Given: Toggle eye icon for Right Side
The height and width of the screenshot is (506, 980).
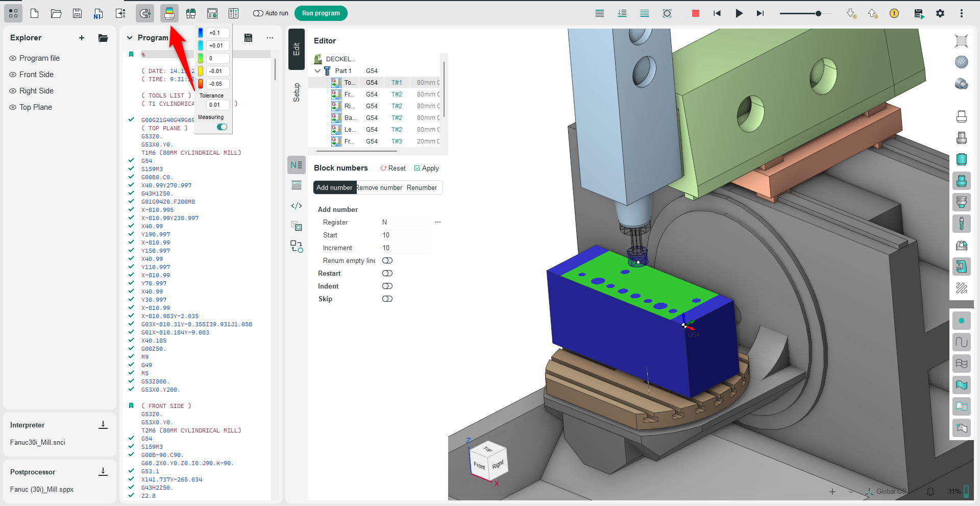Looking at the screenshot, I should (x=13, y=91).
